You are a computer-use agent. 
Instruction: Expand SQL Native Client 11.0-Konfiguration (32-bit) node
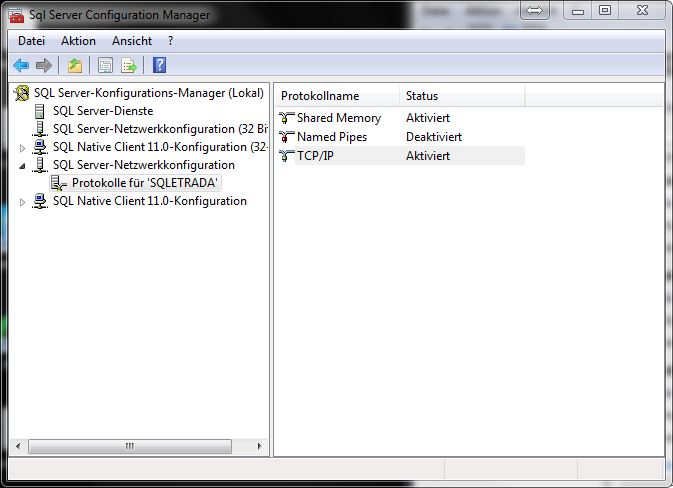pyautogui.click(x=24, y=147)
